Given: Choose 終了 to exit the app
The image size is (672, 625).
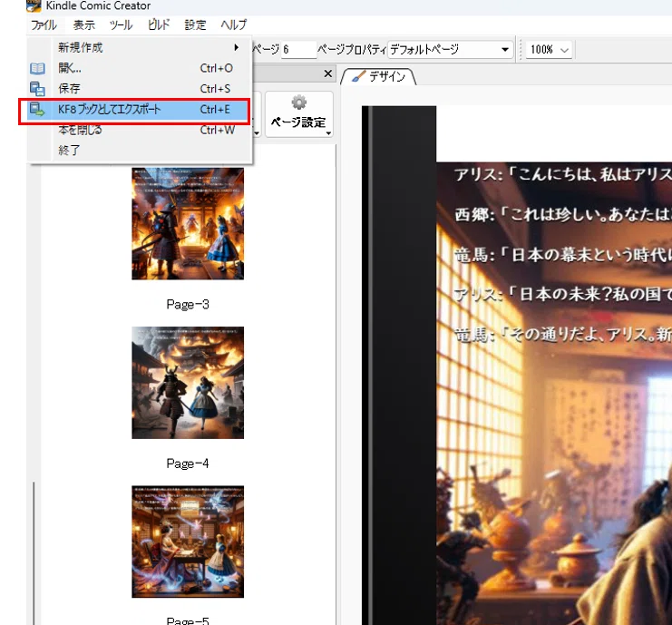Looking at the screenshot, I should click(x=140, y=150).
